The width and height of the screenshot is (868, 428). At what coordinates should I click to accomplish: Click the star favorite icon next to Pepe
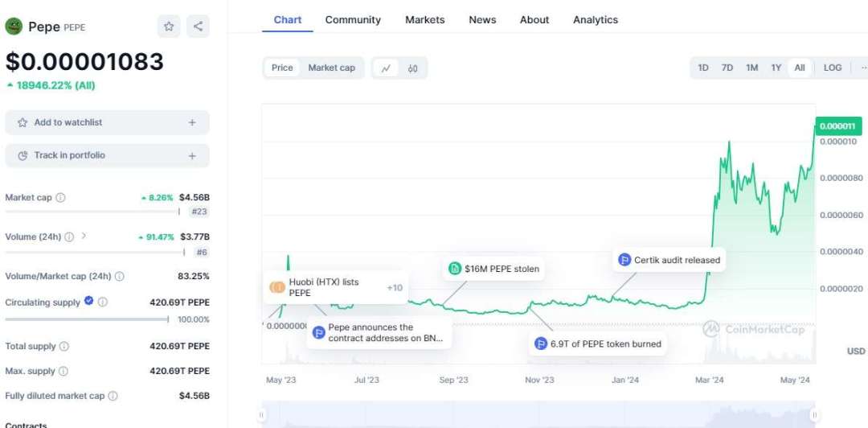(x=169, y=27)
